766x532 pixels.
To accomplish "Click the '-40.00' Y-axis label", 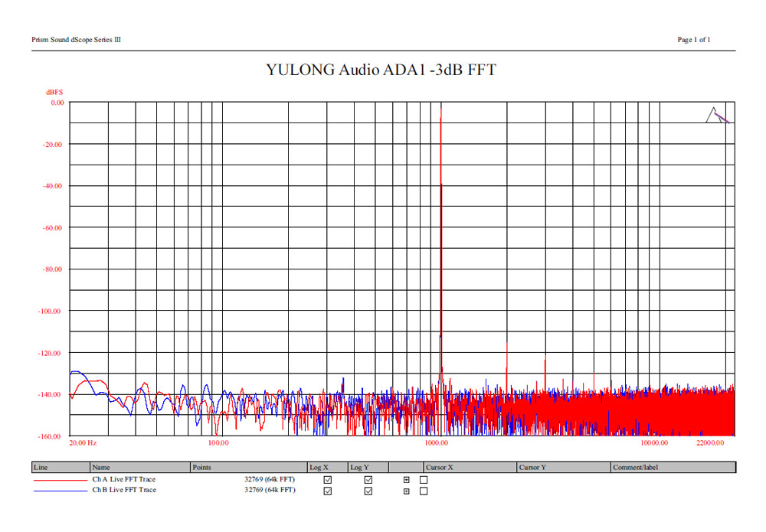I will pyautogui.click(x=53, y=186).
